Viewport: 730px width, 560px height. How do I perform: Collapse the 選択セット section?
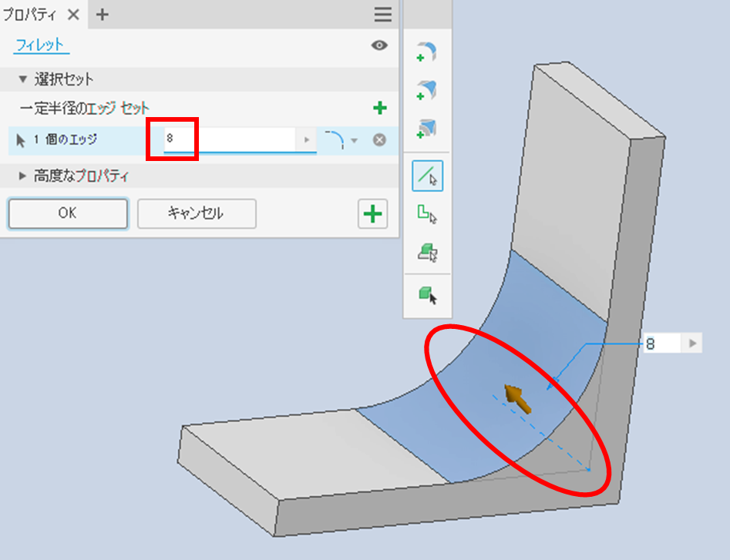(x=22, y=79)
